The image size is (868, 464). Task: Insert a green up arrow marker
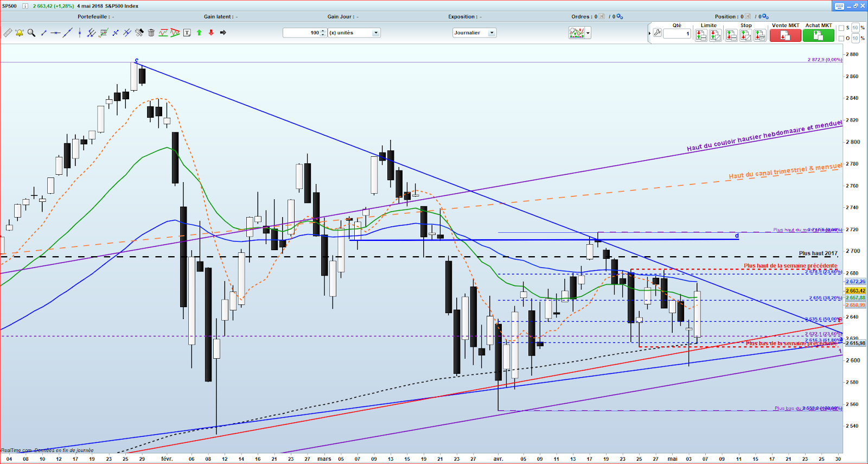point(199,33)
